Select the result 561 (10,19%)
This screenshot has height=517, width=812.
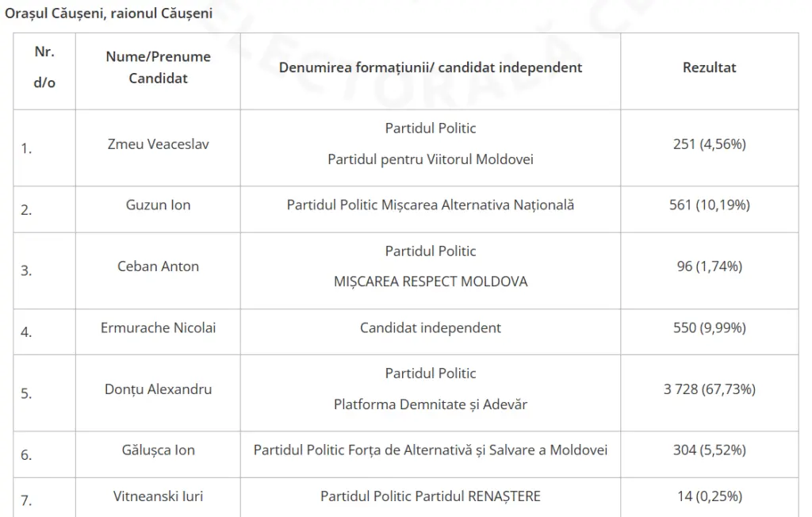click(x=709, y=205)
